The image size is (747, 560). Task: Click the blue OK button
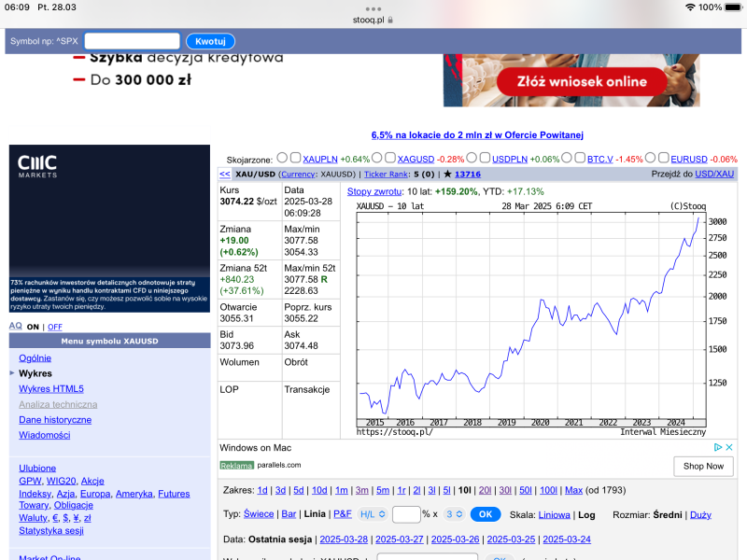485,514
